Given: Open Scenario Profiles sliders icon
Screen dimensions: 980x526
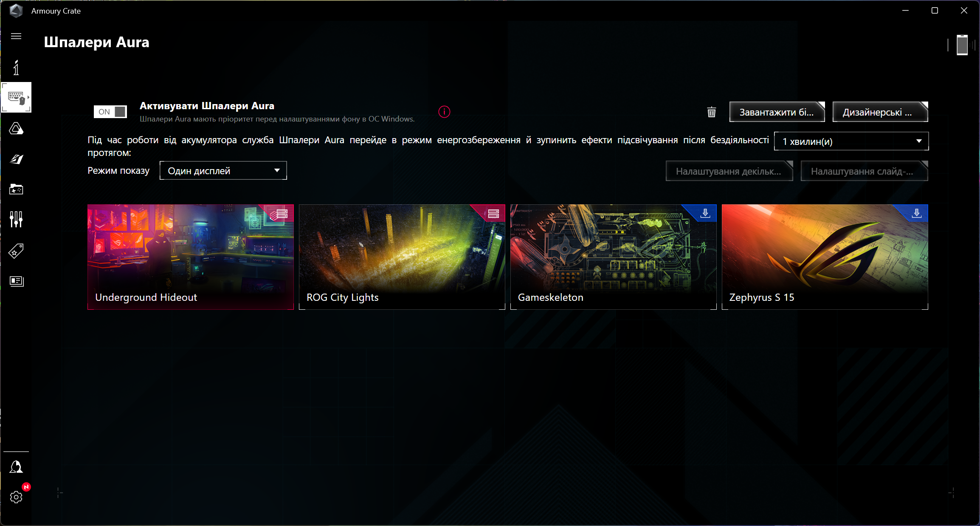Looking at the screenshot, I should click(x=16, y=219).
